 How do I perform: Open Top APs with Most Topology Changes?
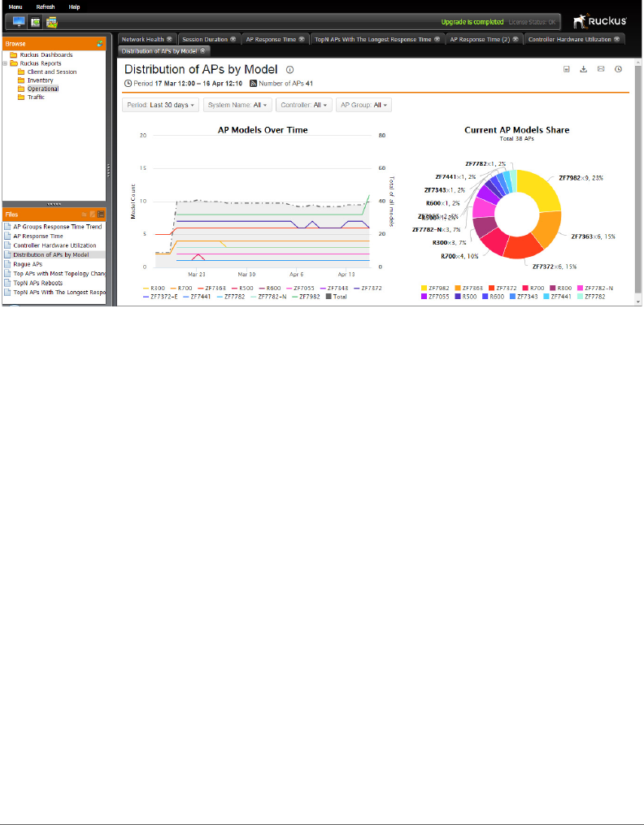[x=59, y=274]
